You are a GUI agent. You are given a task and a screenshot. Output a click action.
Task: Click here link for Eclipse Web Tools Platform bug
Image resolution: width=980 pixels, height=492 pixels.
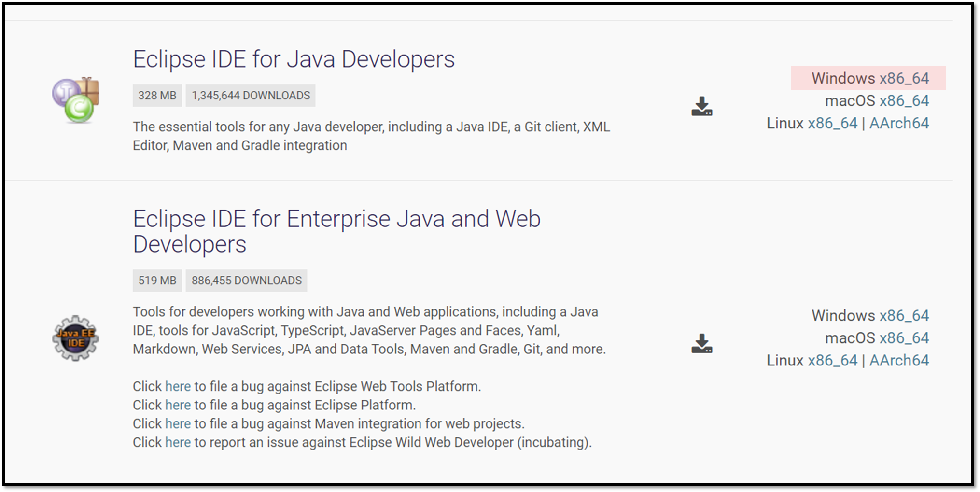coord(178,386)
